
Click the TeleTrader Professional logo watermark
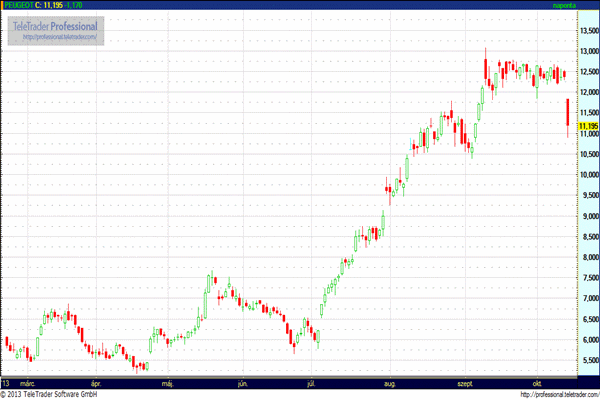point(56,24)
